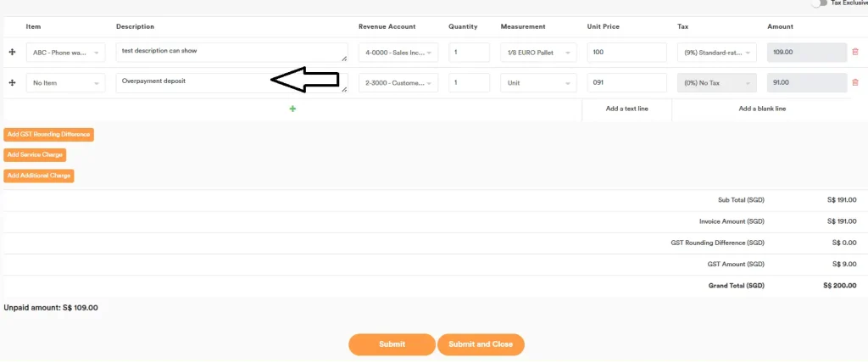Image resolution: width=868 pixels, height=363 pixels.
Task: Click the drag handle on second row
Action: (12, 82)
